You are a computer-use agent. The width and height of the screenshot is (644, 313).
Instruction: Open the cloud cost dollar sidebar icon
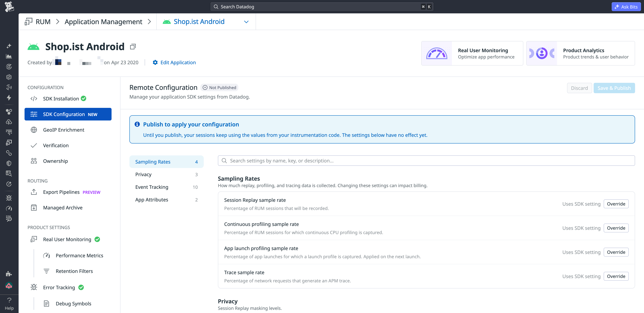9,122
